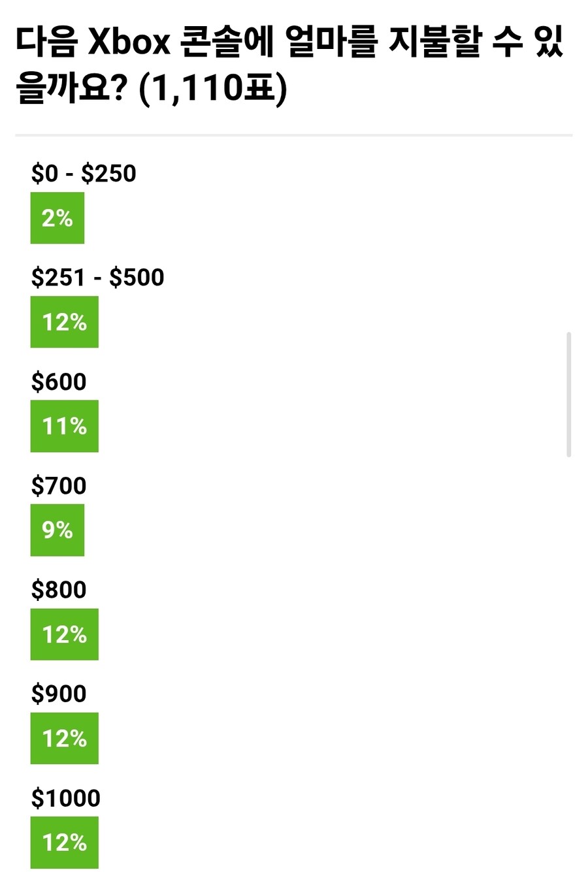Click the 12% bar under $1000

point(65,843)
